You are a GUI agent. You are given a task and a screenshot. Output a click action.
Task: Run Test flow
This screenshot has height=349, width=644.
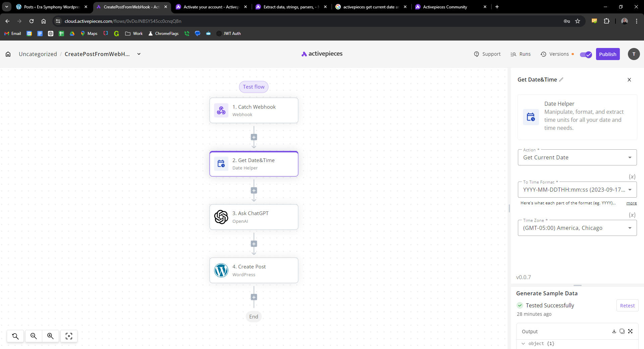click(x=254, y=87)
